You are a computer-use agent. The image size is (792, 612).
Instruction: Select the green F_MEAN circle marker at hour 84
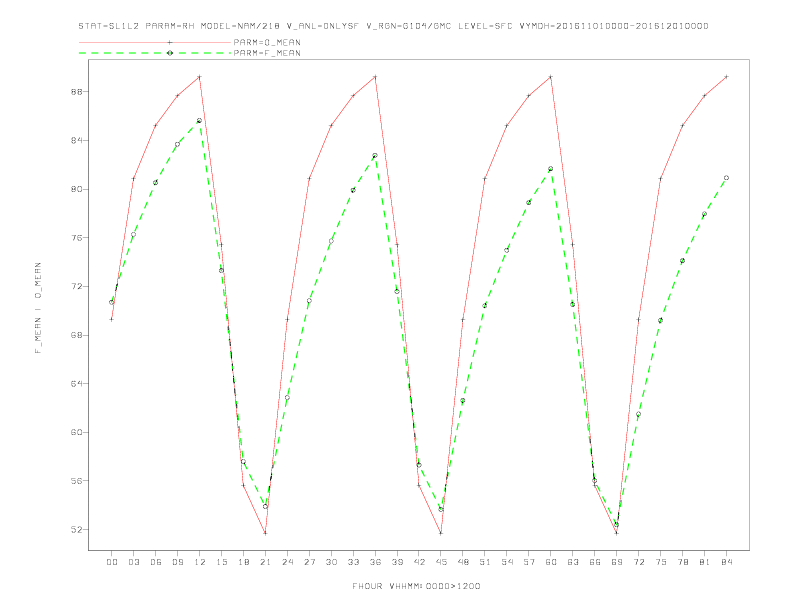tap(726, 178)
